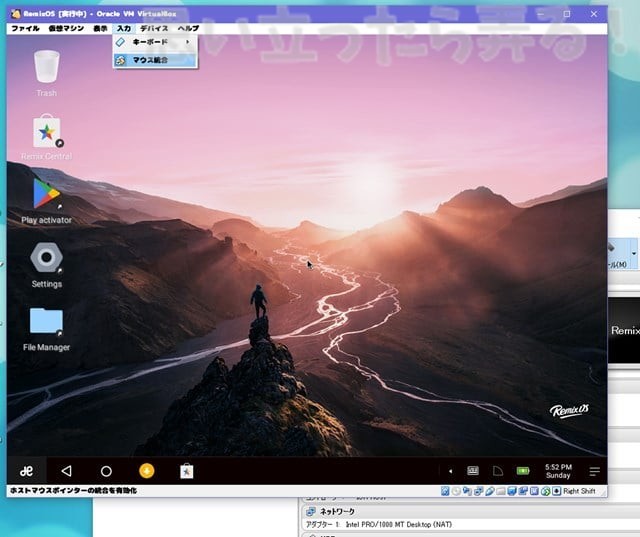Open the yellow download app in taskbar

(147, 471)
